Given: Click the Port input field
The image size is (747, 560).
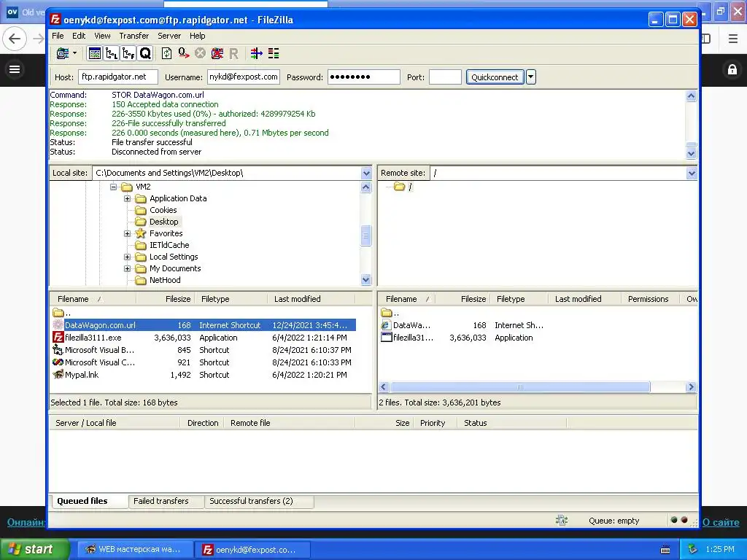Looking at the screenshot, I should 445,77.
